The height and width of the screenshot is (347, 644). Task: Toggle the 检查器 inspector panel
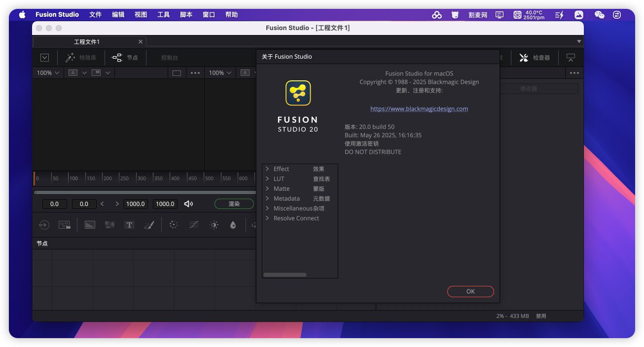click(535, 58)
